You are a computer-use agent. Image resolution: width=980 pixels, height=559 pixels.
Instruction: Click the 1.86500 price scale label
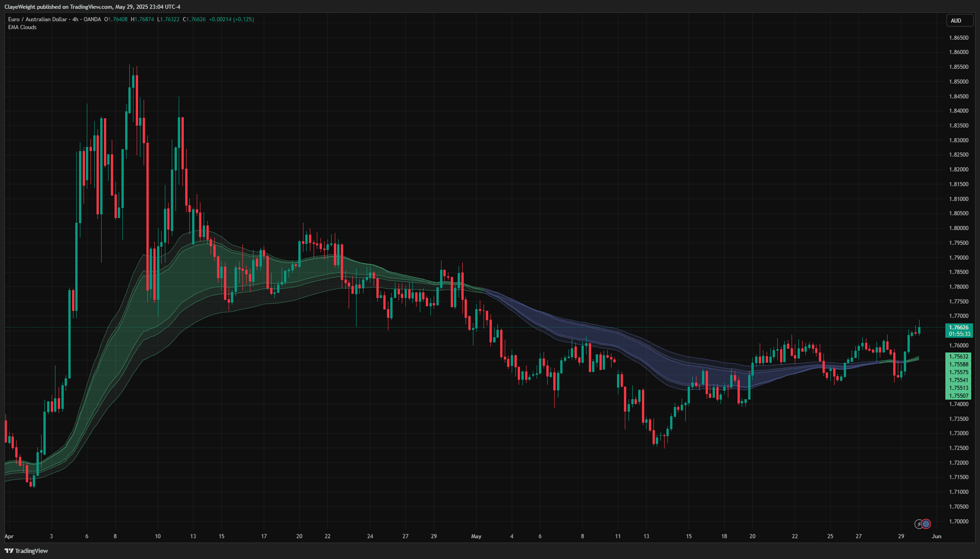tap(959, 38)
